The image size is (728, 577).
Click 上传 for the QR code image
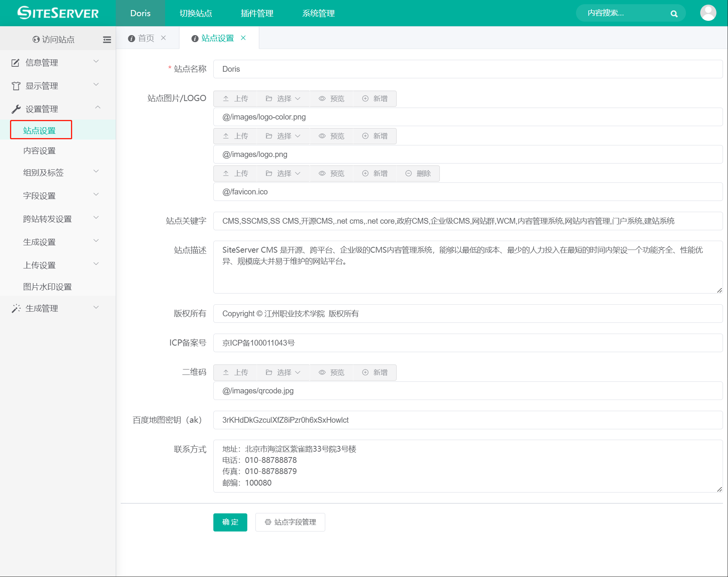click(235, 373)
